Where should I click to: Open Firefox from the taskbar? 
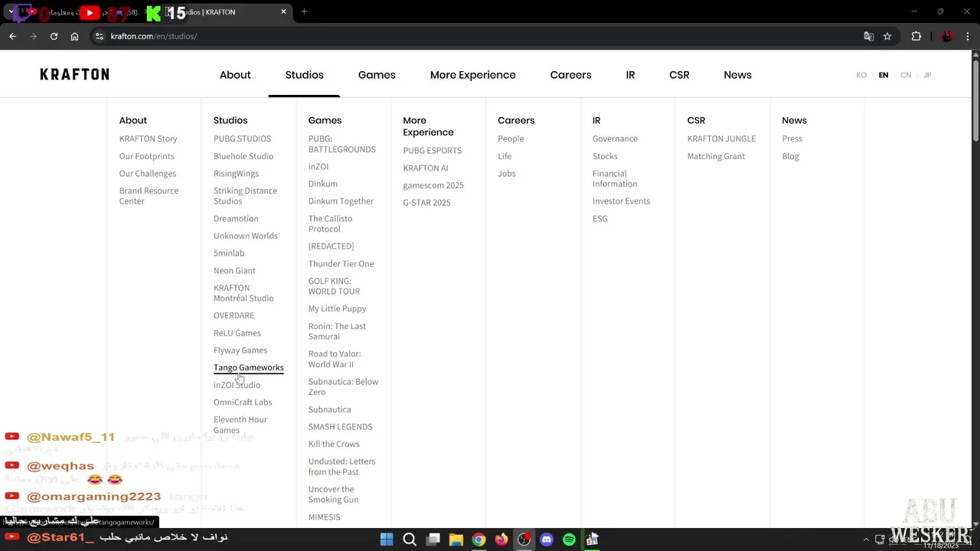501,540
